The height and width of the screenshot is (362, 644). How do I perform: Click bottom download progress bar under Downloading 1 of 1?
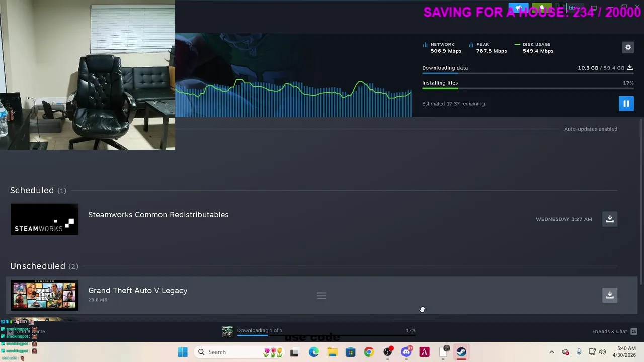(x=326, y=336)
